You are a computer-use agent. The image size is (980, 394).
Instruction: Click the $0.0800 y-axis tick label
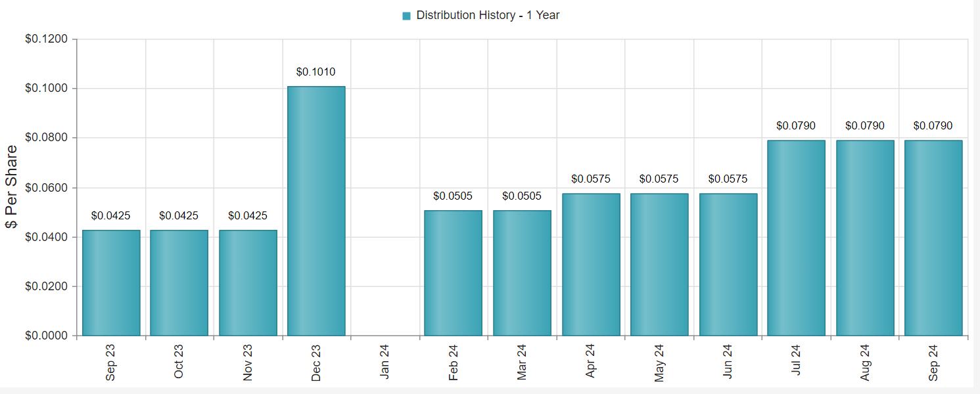(47, 138)
